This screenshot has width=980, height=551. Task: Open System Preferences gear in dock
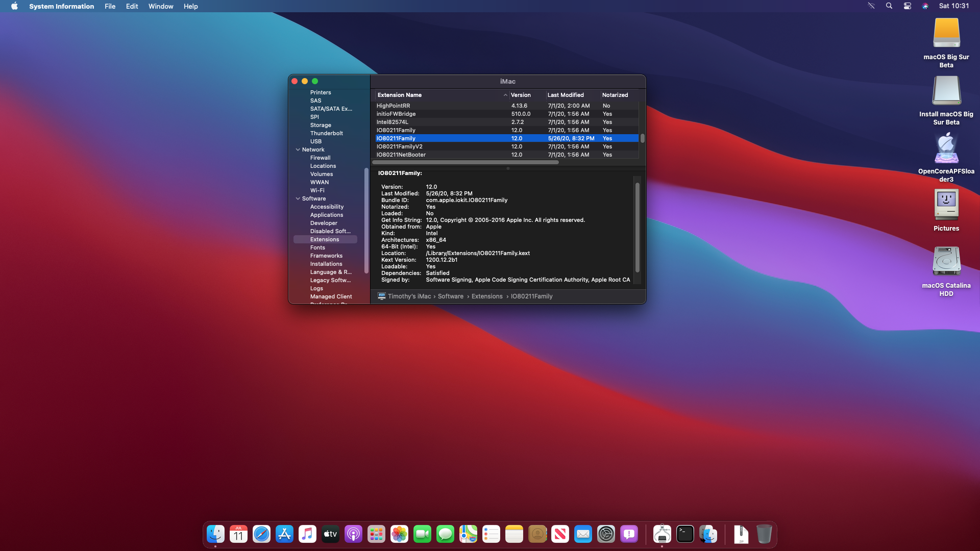click(x=606, y=534)
